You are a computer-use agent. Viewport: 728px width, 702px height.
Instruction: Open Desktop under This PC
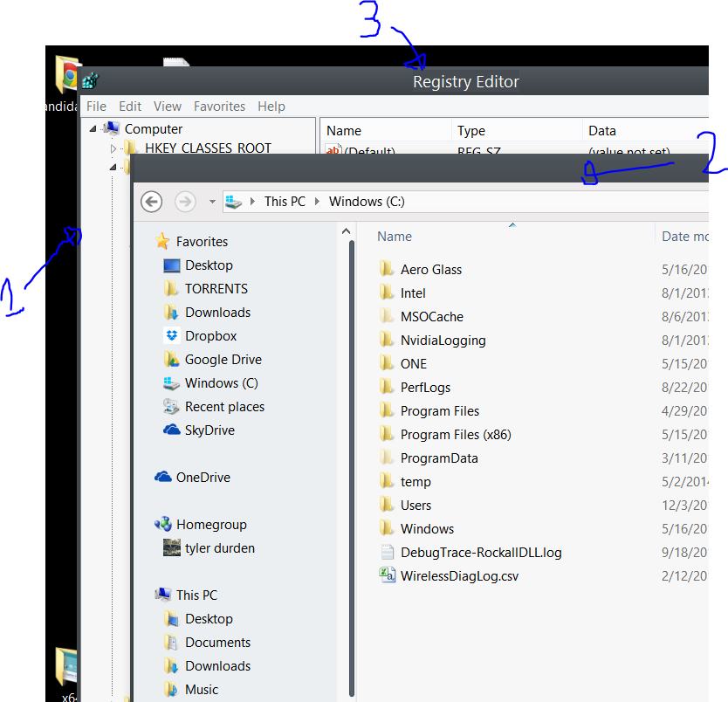click(209, 619)
